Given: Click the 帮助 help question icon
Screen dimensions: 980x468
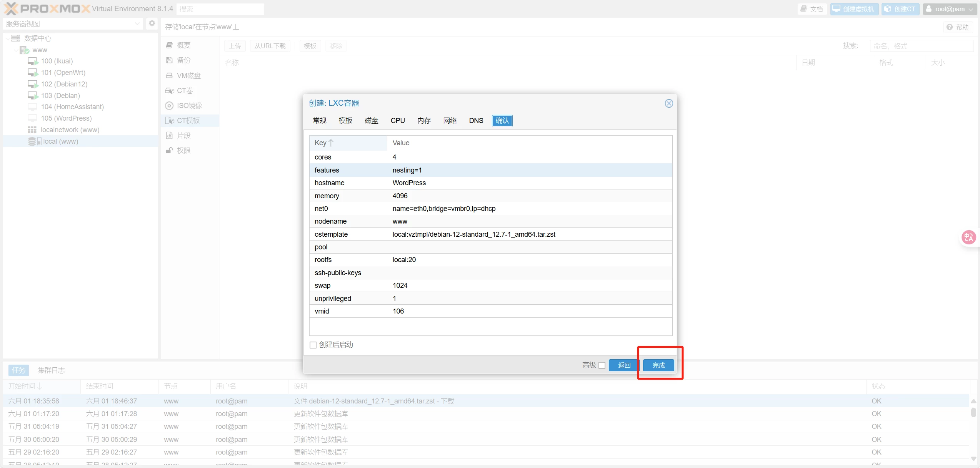Looking at the screenshot, I should (x=950, y=27).
